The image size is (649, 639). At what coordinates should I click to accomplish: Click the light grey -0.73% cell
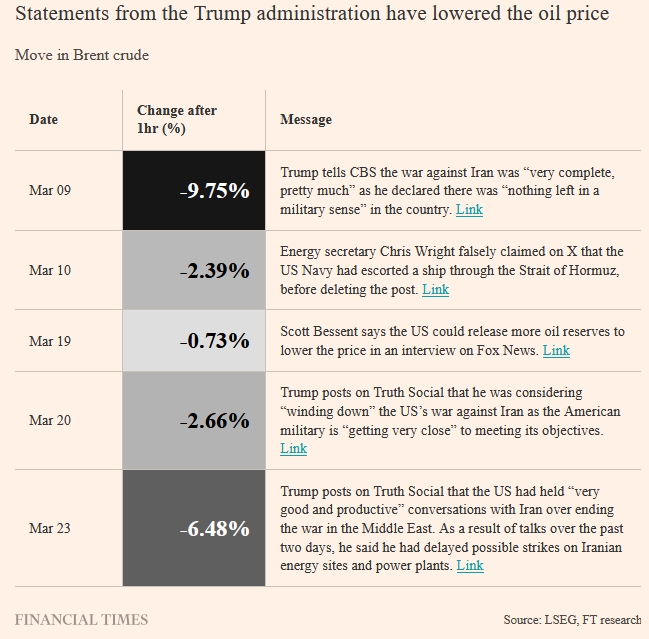pos(194,341)
